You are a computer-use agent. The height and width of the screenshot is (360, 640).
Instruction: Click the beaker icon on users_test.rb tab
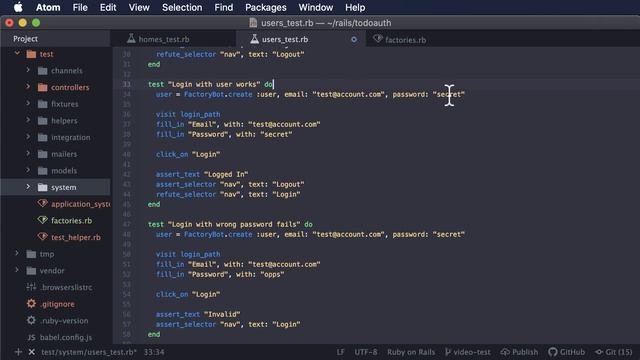point(254,39)
